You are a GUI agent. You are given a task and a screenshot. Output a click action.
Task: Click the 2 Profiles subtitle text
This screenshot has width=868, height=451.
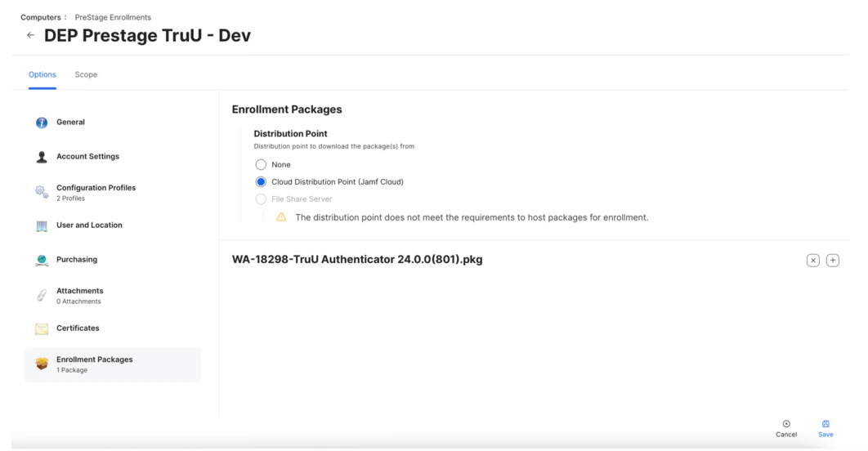pos(70,198)
